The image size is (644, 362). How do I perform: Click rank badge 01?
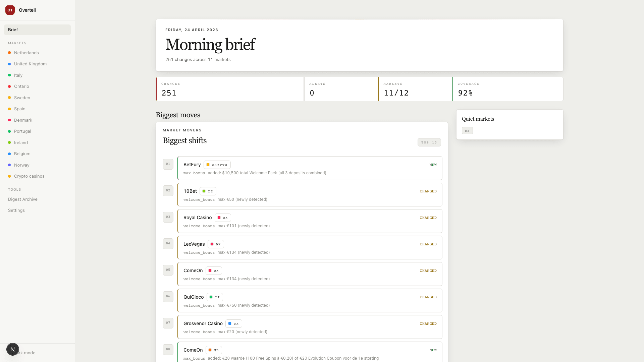[x=168, y=164]
